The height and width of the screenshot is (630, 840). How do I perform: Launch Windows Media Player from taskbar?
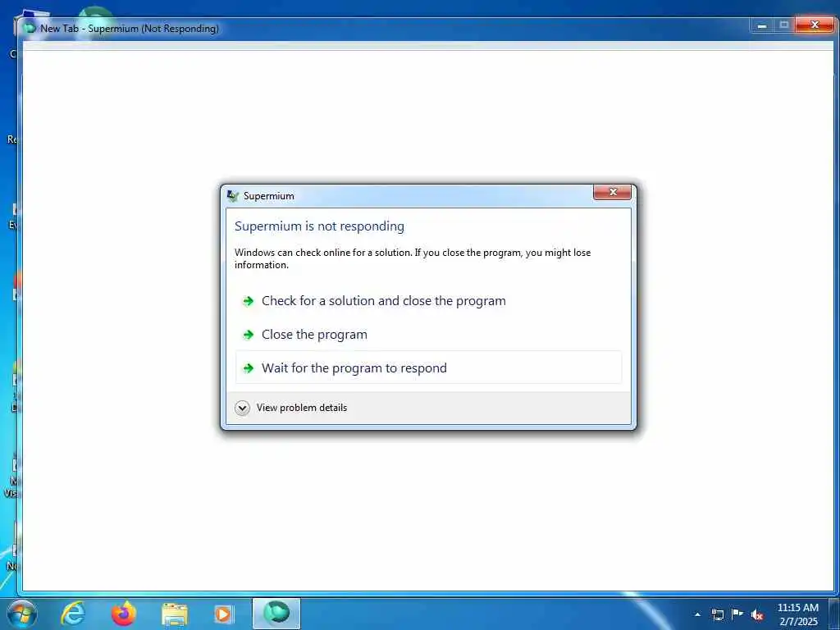point(223,614)
